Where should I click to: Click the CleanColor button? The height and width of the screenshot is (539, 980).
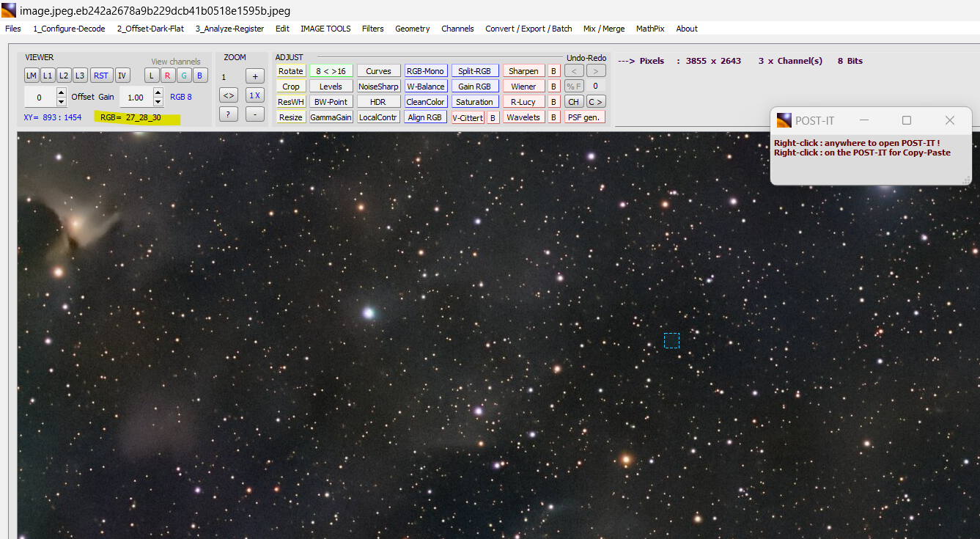coord(426,102)
